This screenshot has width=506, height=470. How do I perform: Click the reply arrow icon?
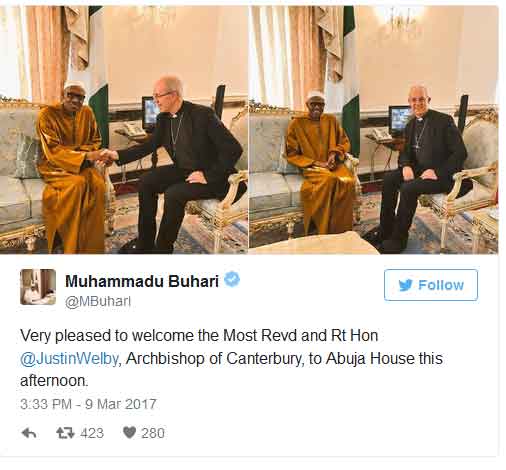pyautogui.click(x=29, y=433)
